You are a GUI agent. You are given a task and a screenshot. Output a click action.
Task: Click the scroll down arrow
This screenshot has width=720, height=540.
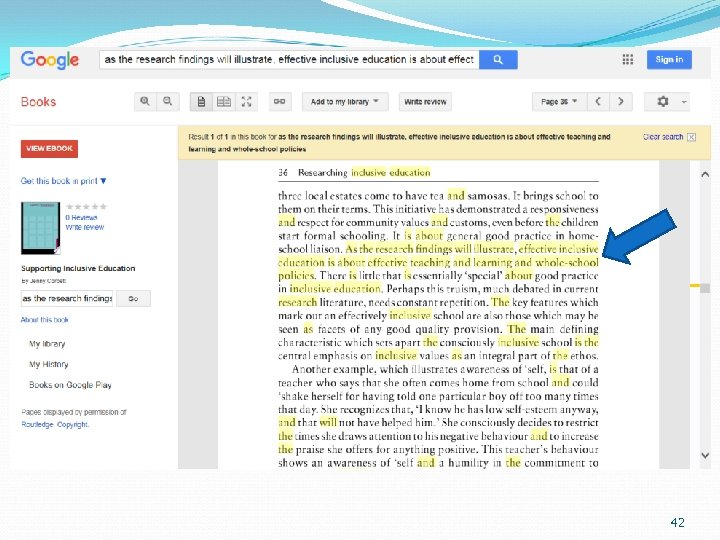coord(705,456)
